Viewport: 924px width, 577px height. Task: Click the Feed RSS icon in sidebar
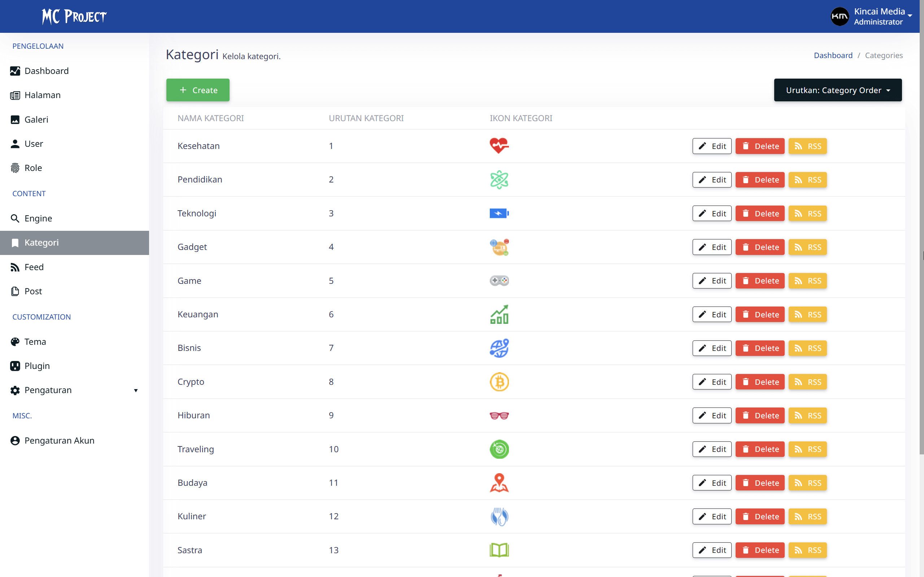tap(15, 267)
